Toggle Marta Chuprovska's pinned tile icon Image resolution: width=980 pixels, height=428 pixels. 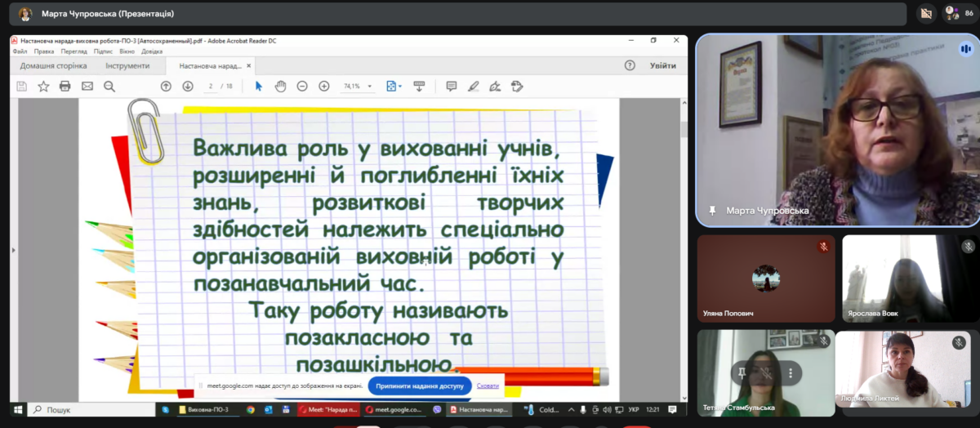pyautogui.click(x=712, y=211)
